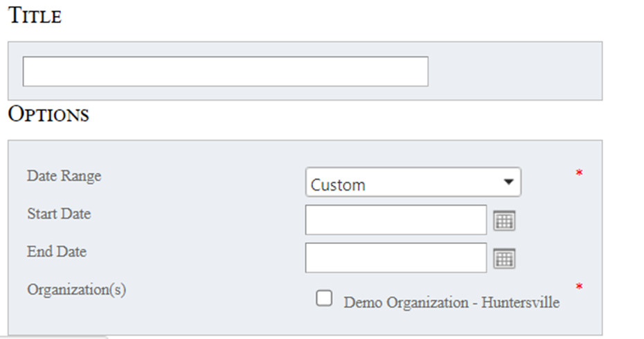Click into the End Date input box
This screenshot has width=644, height=339.
(396, 258)
